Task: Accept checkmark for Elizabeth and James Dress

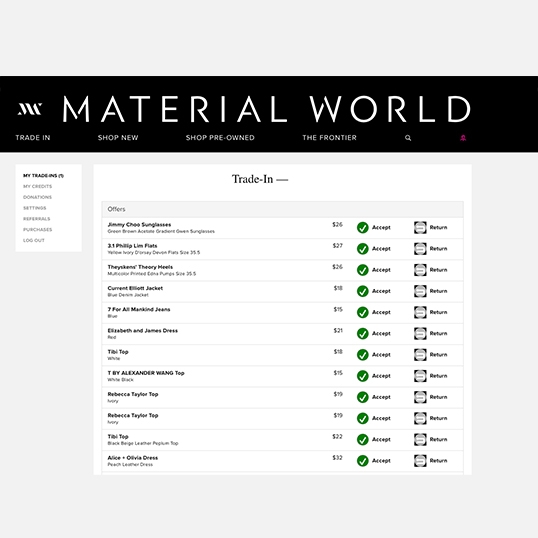Action: click(x=363, y=334)
